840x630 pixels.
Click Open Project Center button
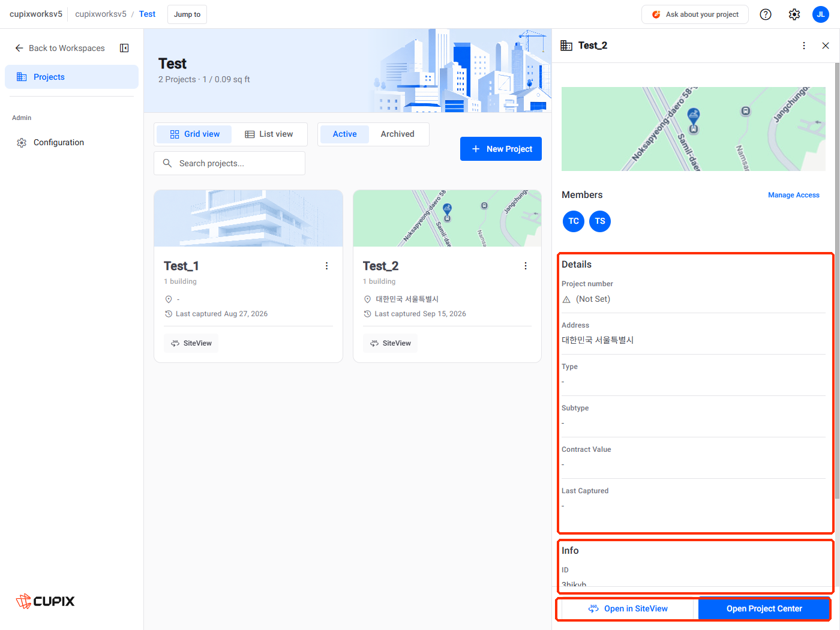click(764, 609)
